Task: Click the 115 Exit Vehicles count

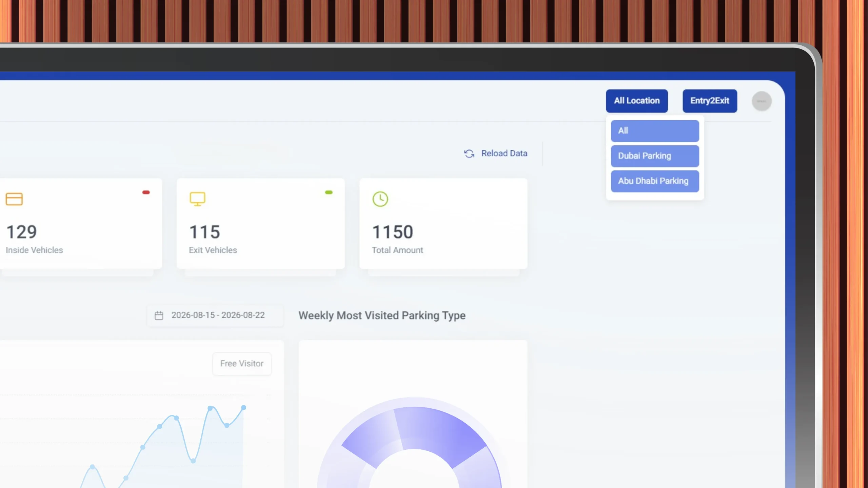Action: pos(204,232)
